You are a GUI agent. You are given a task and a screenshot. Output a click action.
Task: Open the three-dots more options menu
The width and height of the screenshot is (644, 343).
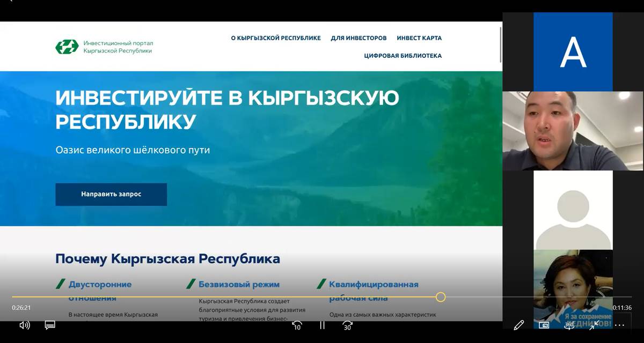(619, 325)
